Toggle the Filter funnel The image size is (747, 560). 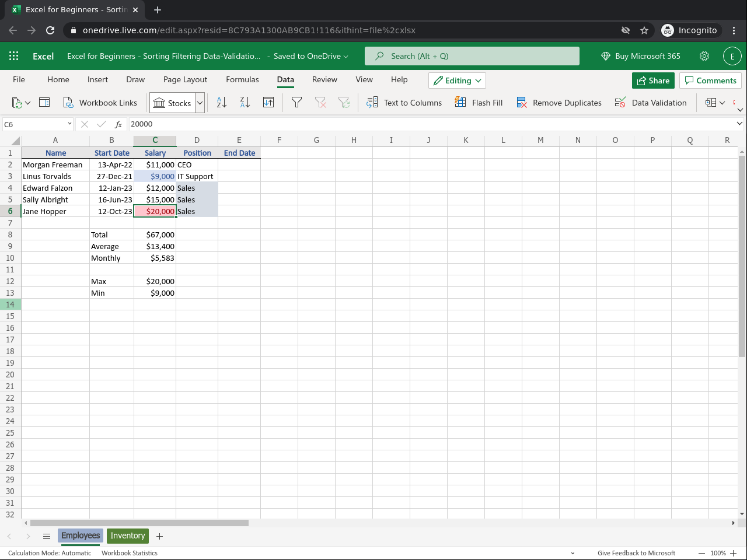click(296, 103)
